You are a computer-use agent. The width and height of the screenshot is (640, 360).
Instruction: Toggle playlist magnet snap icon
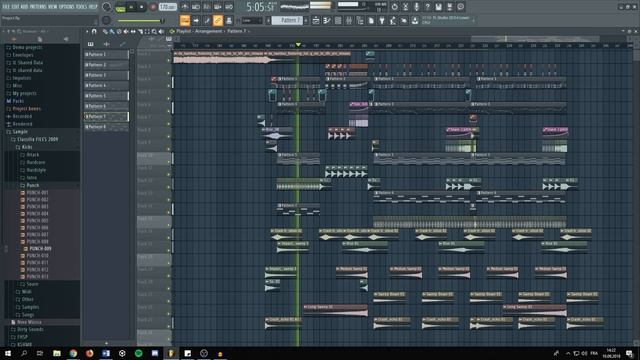point(94,31)
